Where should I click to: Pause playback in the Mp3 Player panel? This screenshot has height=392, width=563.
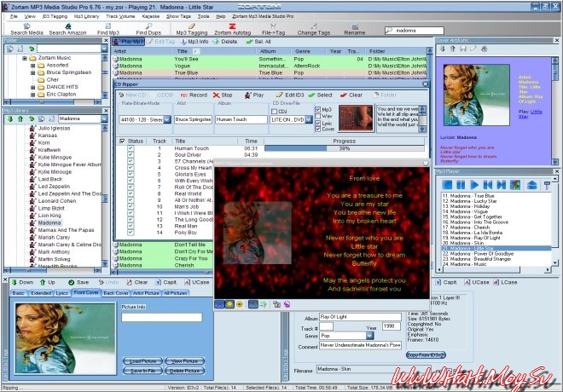tap(461, 185)
